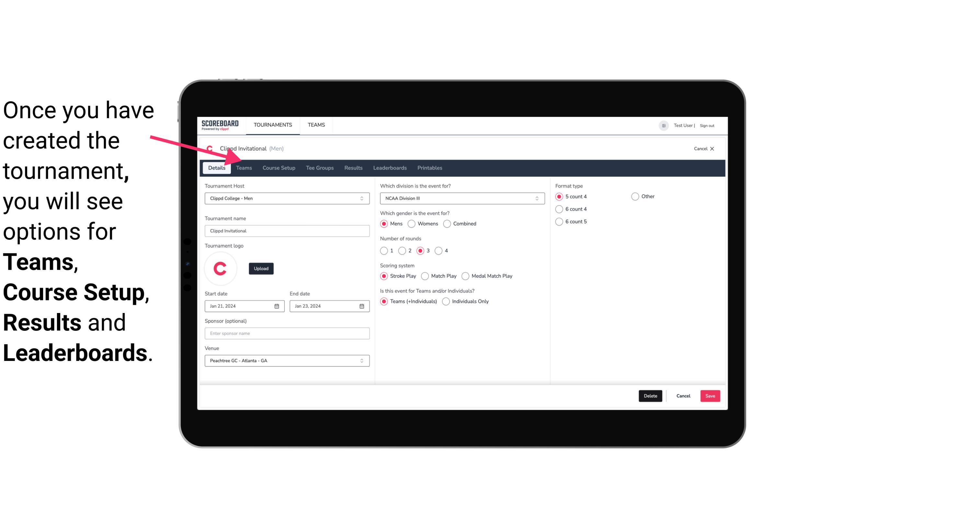Viewport: 980px width, 527px height.
Task: Switch to the Teams tab
Action: pos(243,167)
